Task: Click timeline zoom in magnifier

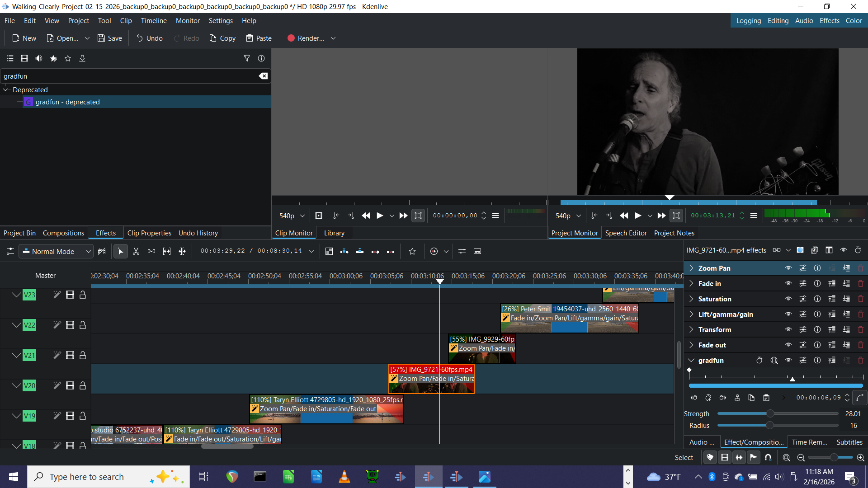Action: point(860,458)
